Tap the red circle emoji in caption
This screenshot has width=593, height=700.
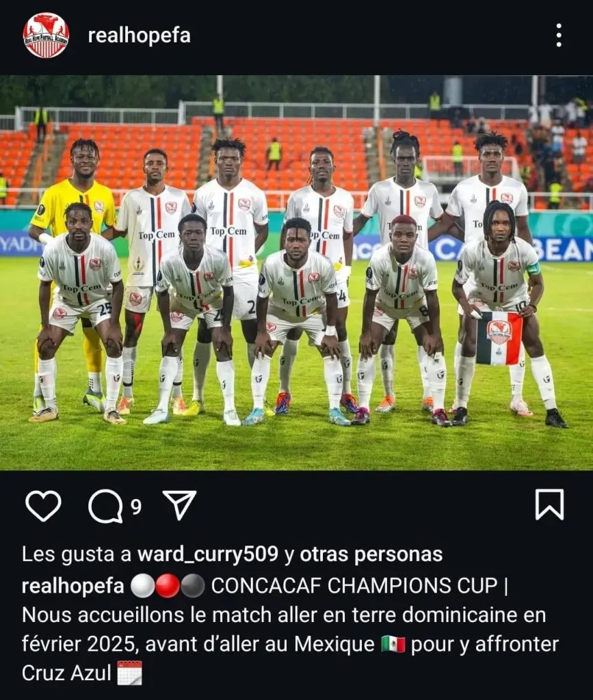(x=168, y=586)
